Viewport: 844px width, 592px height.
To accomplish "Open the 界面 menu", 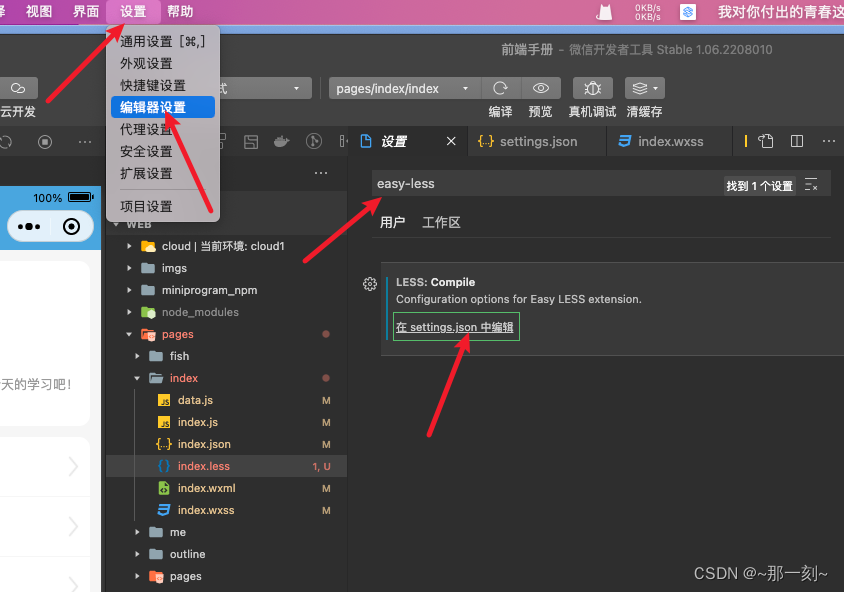I will (86, 11).
